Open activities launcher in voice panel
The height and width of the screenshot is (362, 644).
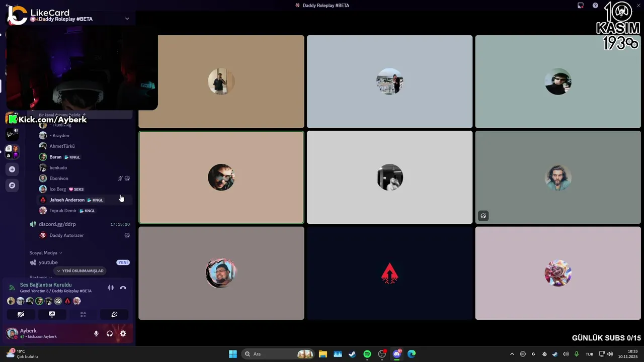coord(83,314)
